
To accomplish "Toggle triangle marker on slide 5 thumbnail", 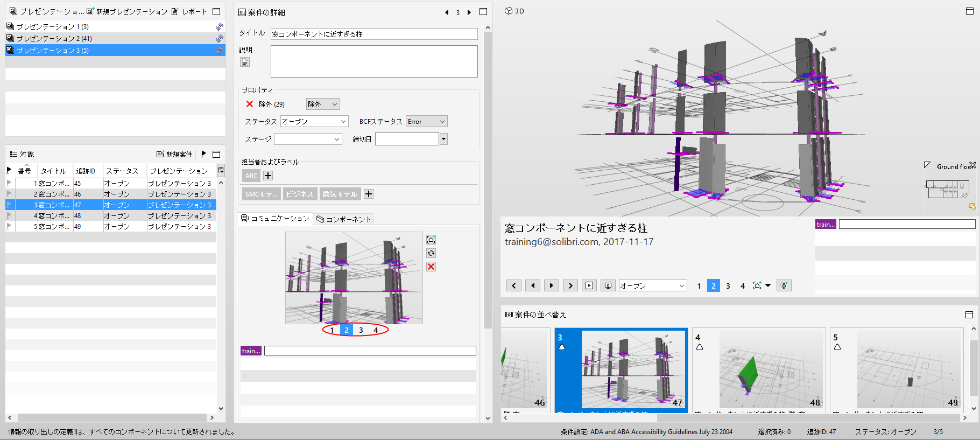I will pyautogui.click(x=837, y=347).
